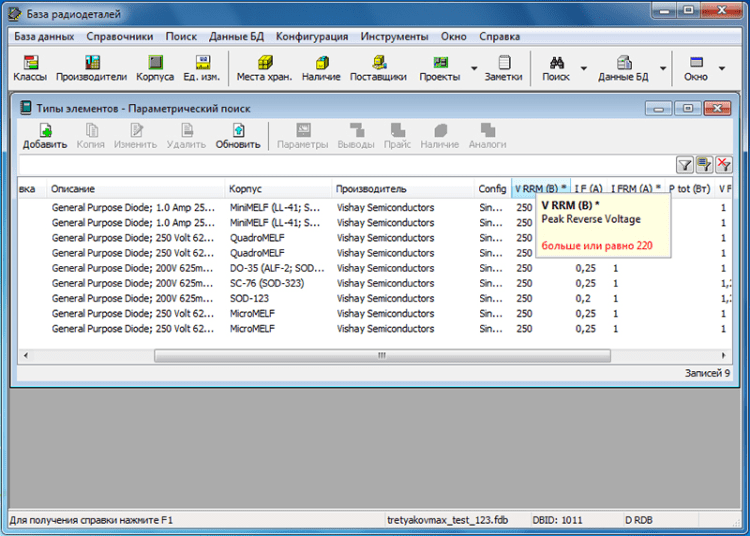Image resolution: width=750 pixels, height=536 pixels.
Task: Expand the Данные БД dropdown arrow
Action: pyautogui.click(x=663, y=68)
